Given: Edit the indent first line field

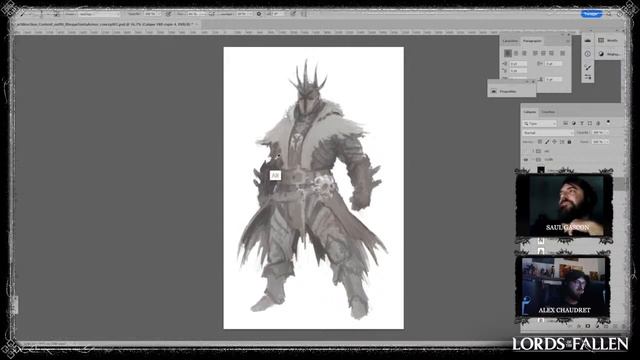Looking at the screenshot, I should point(518,71).
